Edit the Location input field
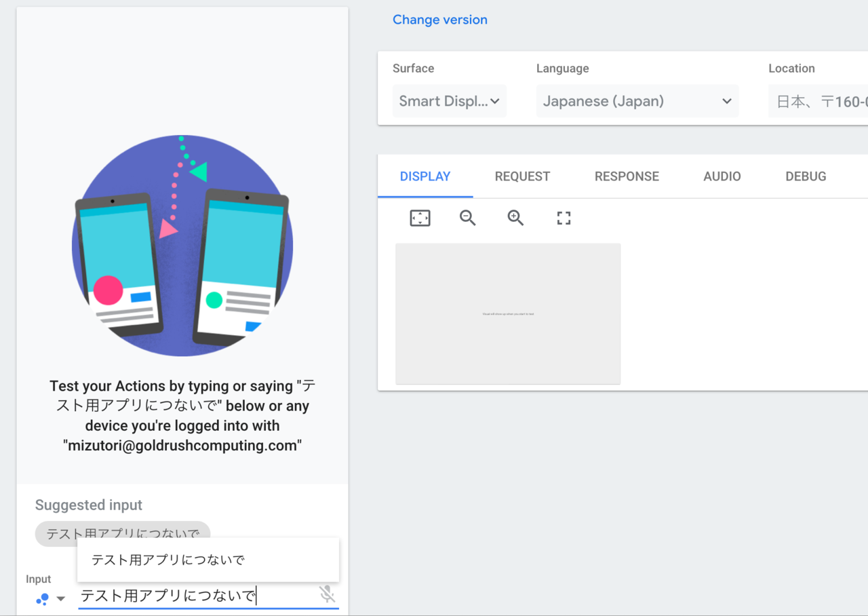 point(818,101)
